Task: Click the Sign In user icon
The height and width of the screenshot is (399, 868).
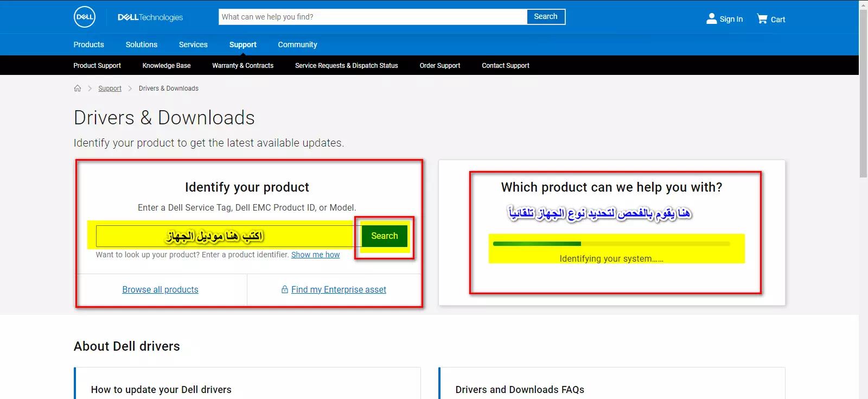Action: 711,18
